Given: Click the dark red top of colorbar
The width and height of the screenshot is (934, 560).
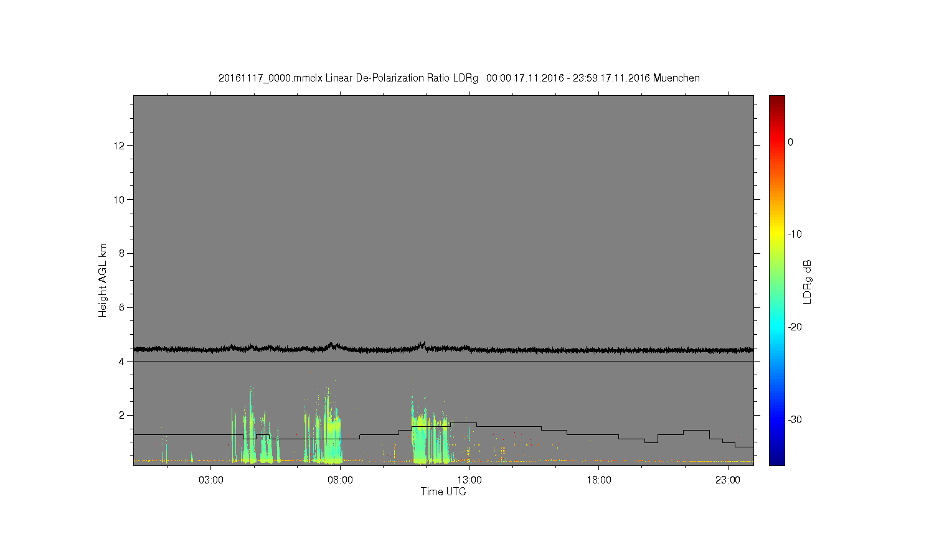Looking at the screenshot, I should tap(777, 100).
